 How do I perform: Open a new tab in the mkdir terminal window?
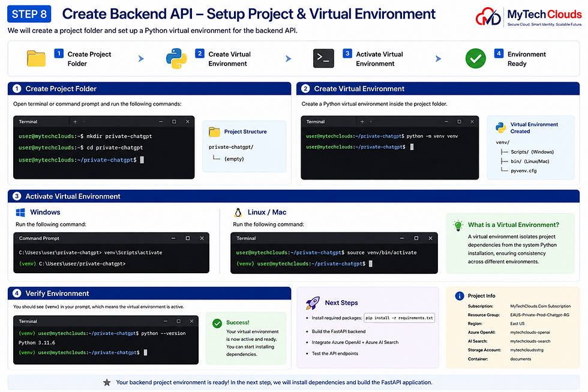[x=75, y=121]
